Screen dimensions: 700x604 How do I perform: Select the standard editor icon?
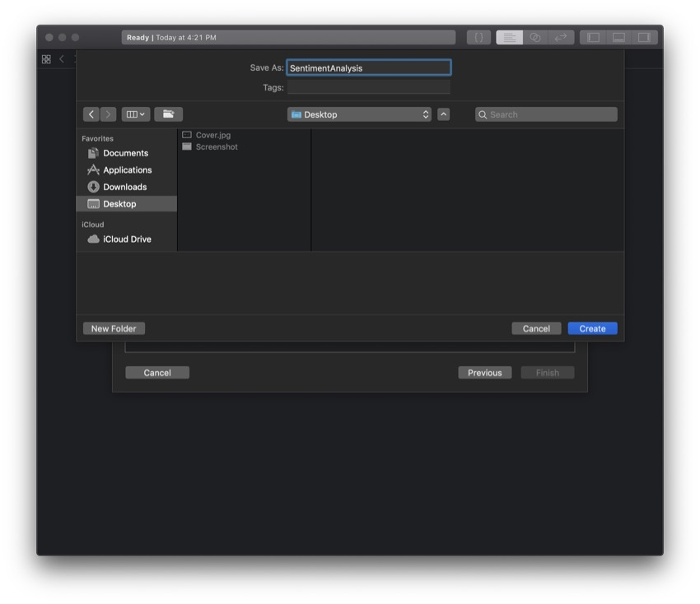coord(510,38)
